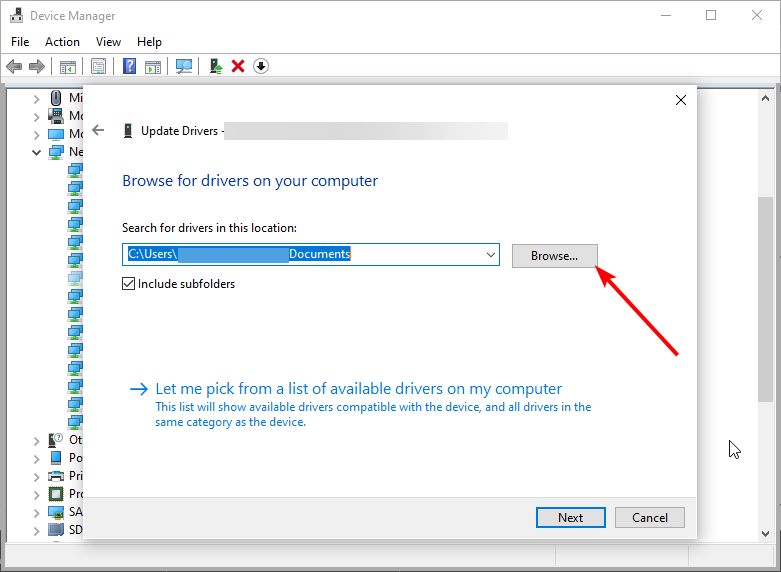Choose Let me pick from available drivers link

point(359,389)
